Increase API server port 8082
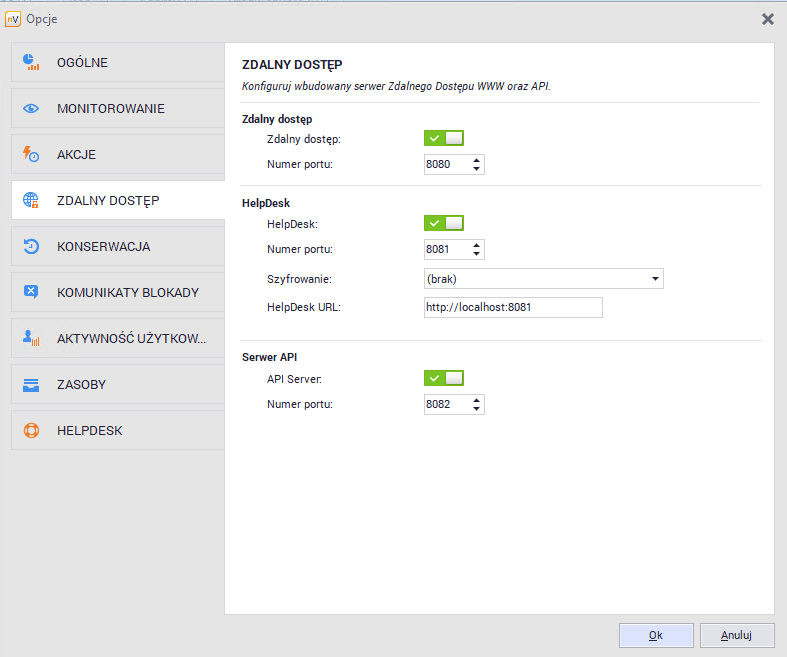The width and height of the screenshot is (787, 657). 476,400
